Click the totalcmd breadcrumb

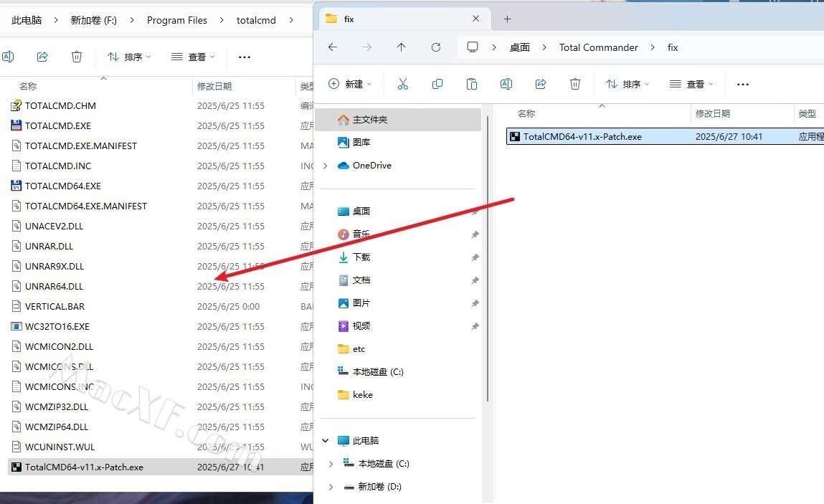click(256, 20)
